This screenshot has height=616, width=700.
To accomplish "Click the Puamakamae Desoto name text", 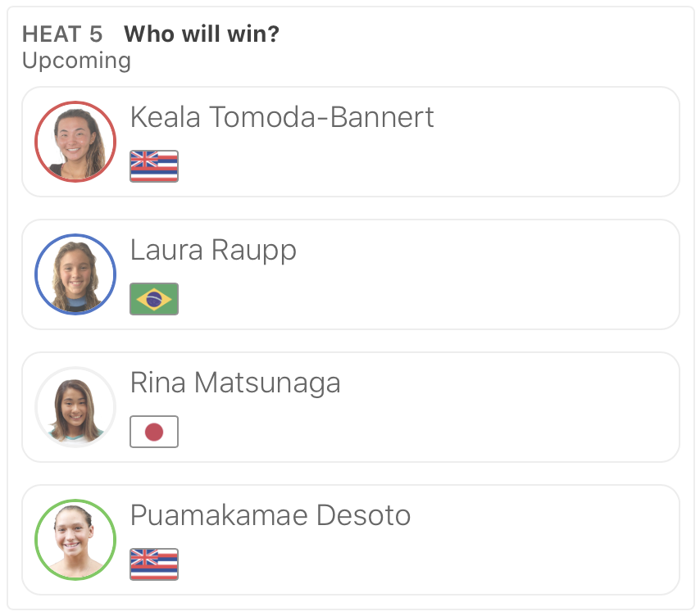I will pos(270,515).
